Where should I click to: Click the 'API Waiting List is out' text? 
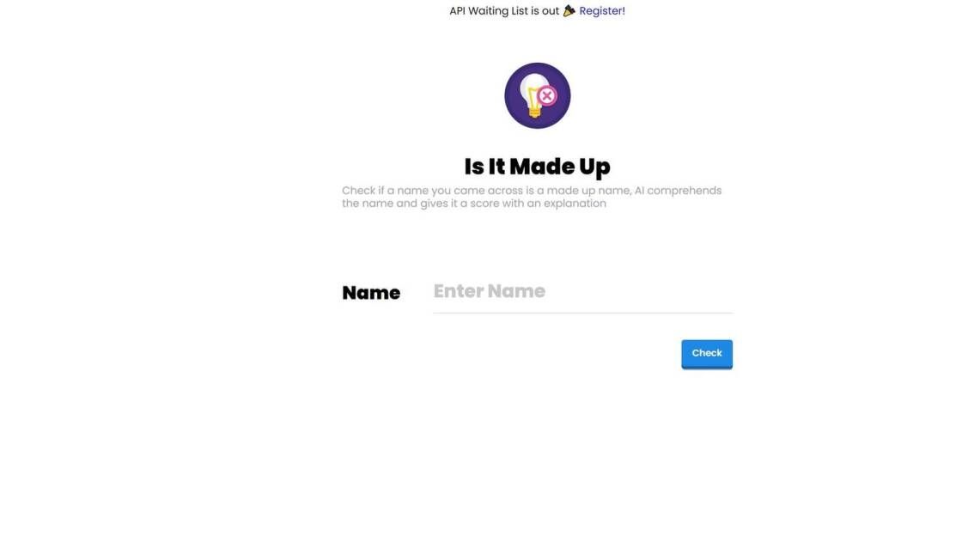(x=504, y=11)
